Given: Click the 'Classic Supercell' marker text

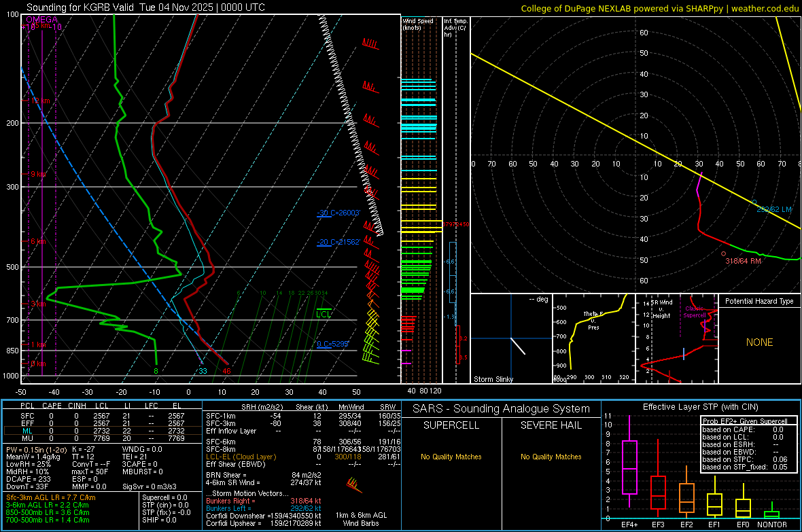Looking at the screenshot, I should tap(695, 312).
